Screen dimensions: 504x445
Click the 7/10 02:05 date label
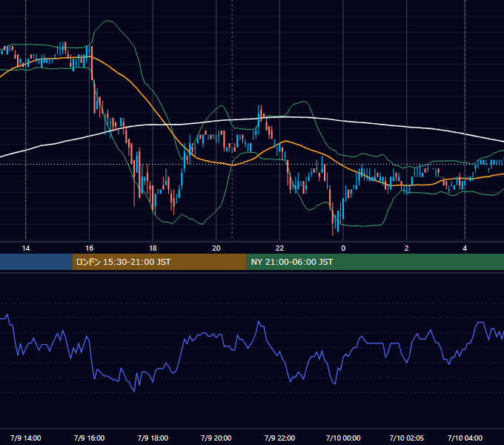click(407, 438)
